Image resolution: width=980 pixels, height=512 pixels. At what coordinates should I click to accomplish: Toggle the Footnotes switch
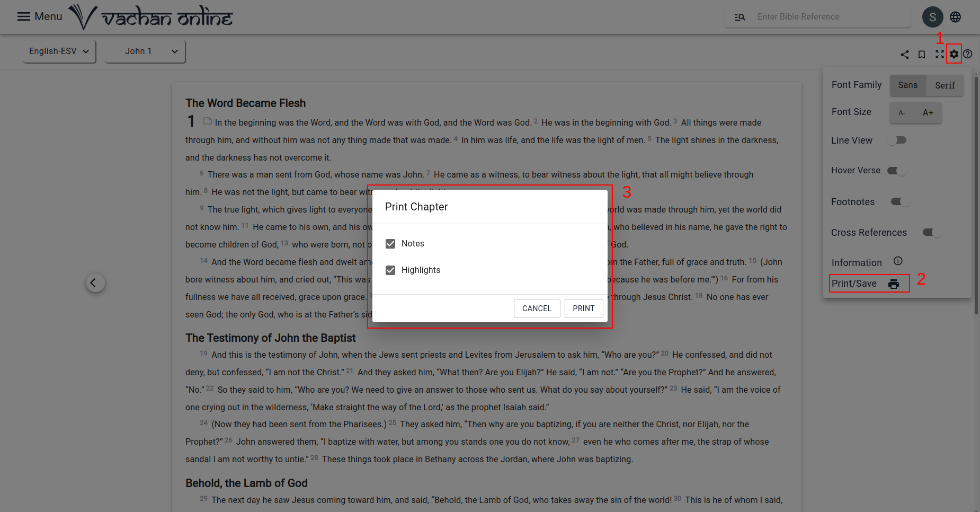tap(901, 201)
